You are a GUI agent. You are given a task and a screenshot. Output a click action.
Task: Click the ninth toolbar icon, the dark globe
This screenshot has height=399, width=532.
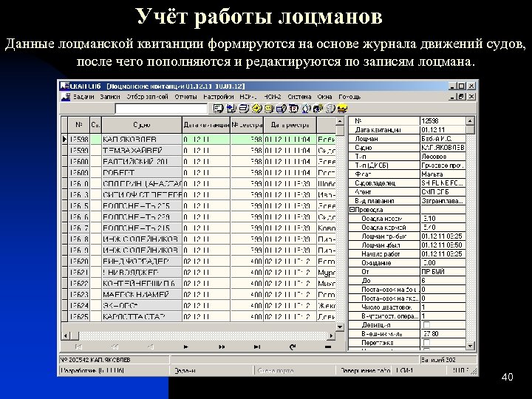coord(318,109)
